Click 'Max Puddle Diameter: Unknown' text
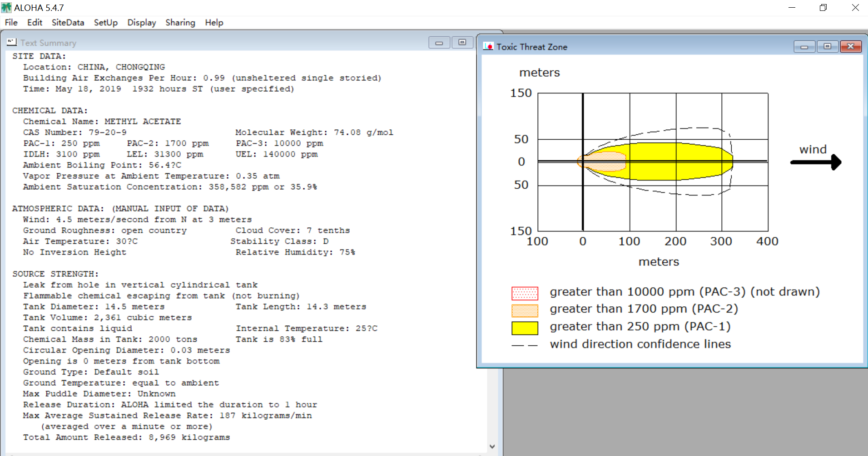The height and width of the screenshot is (456, 868). [x=99, y=394]
